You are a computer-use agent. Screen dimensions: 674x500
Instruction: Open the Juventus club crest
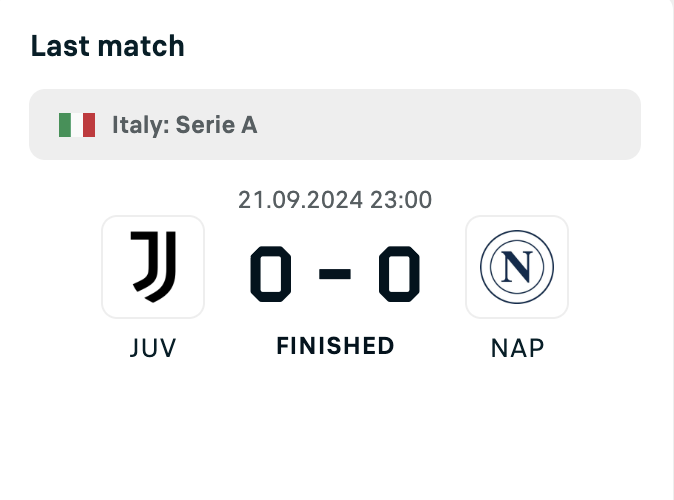[153, 267]
